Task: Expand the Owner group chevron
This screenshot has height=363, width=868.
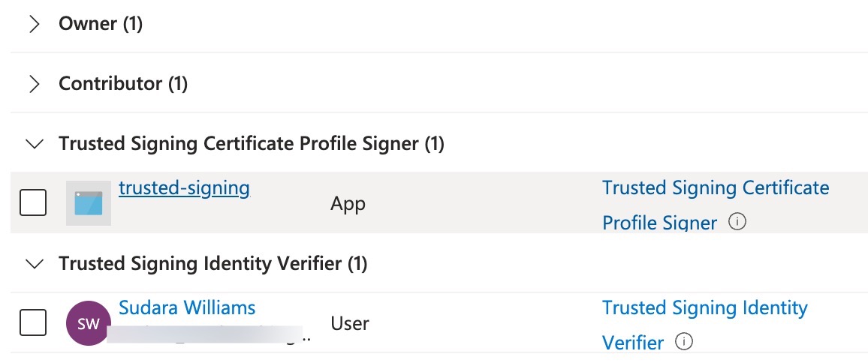Action: click(x=34, y=25)
